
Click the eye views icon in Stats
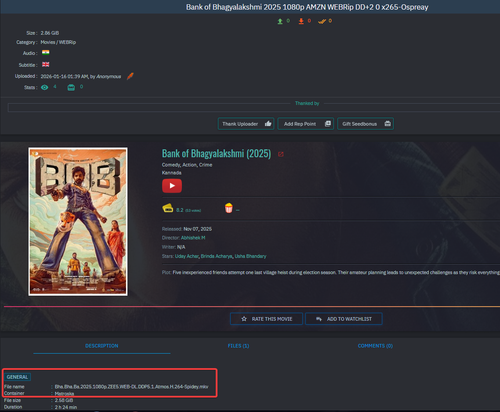[x=45, y=87]
